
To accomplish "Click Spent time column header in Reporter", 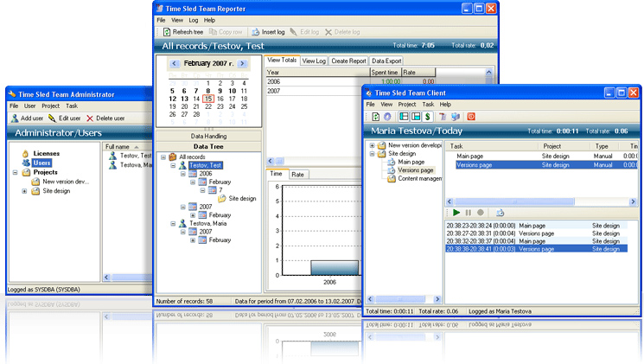I will [x=386, y=73].
